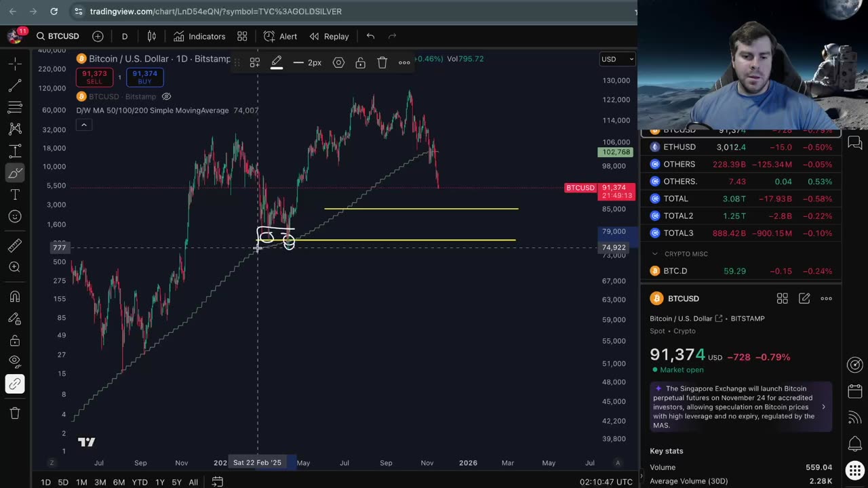Reload the page in the browser
Viewport: 868px width, 488px height.
click(54, 11)
